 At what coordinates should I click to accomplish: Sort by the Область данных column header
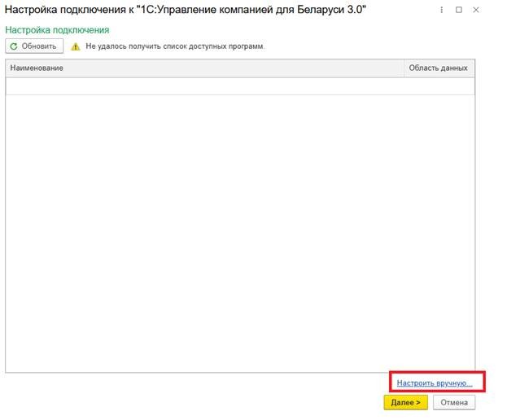pyautogui.click(x=439, y=68)
